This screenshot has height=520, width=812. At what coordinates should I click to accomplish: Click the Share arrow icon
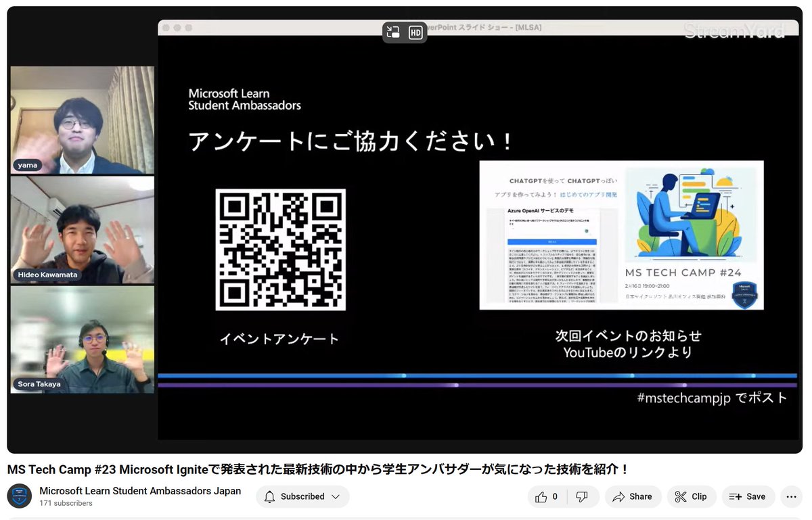point(620,496)
